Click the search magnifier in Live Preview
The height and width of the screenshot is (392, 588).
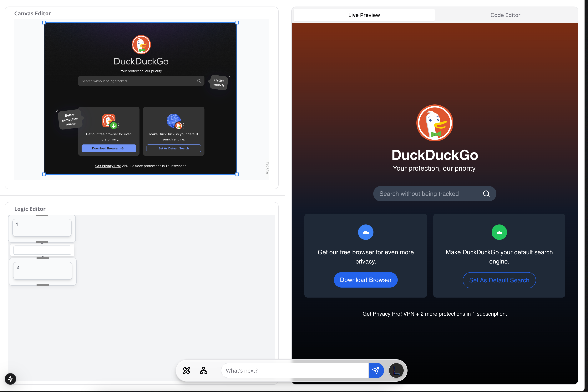pos(486,194)
